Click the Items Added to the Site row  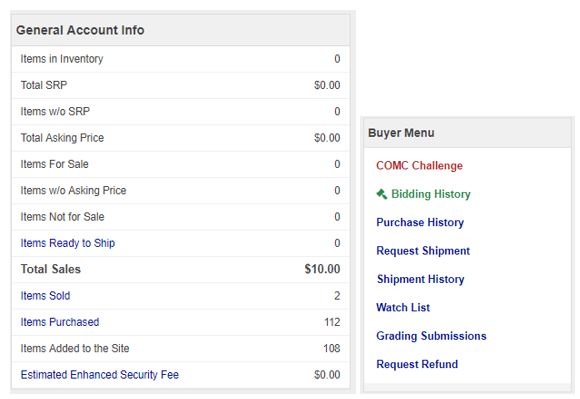[x=181, y=348]
